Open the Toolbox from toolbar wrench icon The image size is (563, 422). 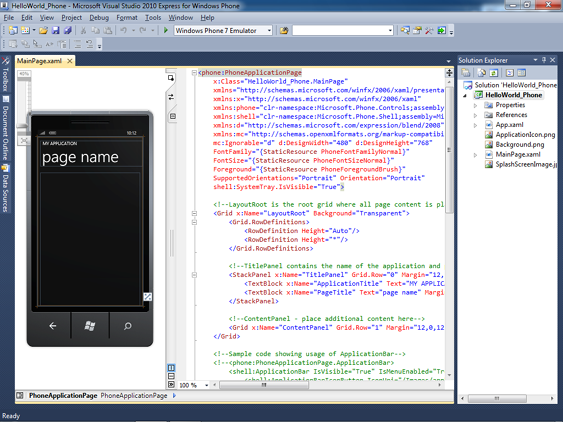[429, 31]
